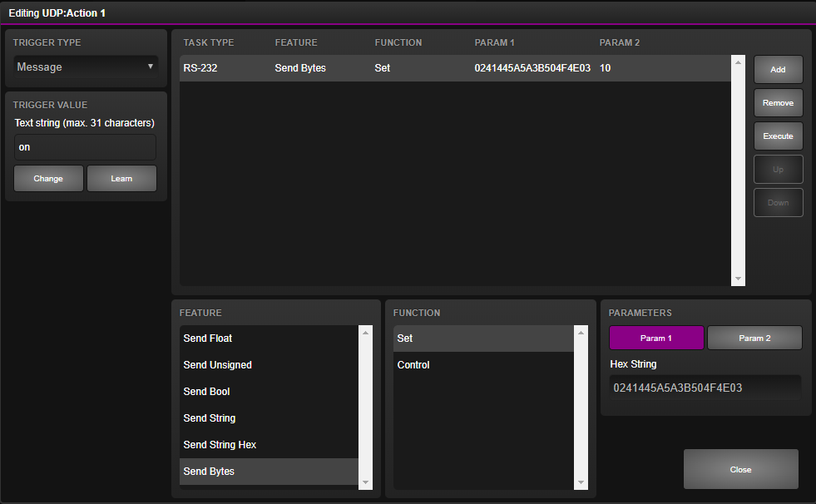The height and width of the screenshot is (504, 816).
Task: Select Send Bytes in the Feature list
Action: pos(269,472)
